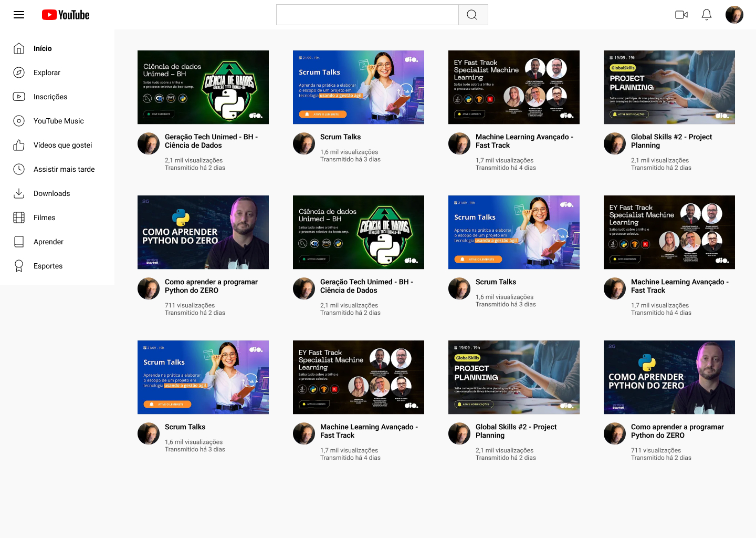Click second-row Geração Tech Unimed title
The image size is (756, 538).
[366, 286]
